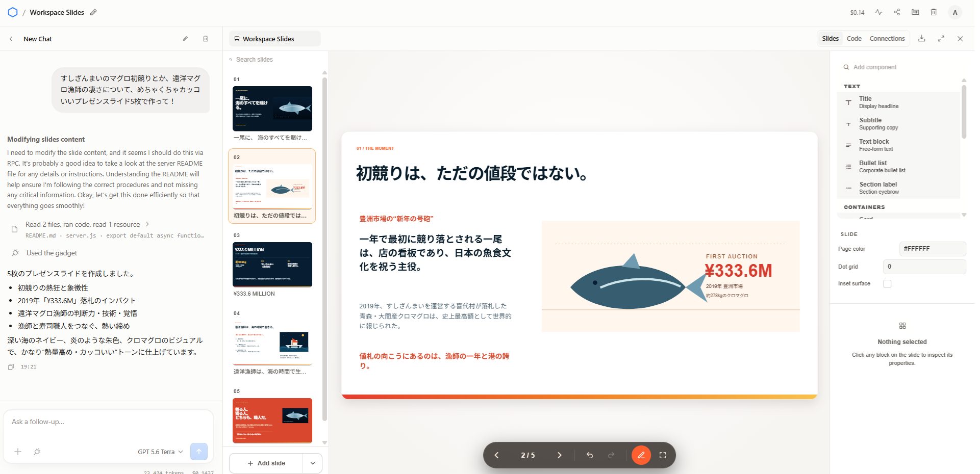The height and width of the screenshot is (474, 980).
Task: Select slide 04 thumbnail
Action: click(x=272, y=343)
